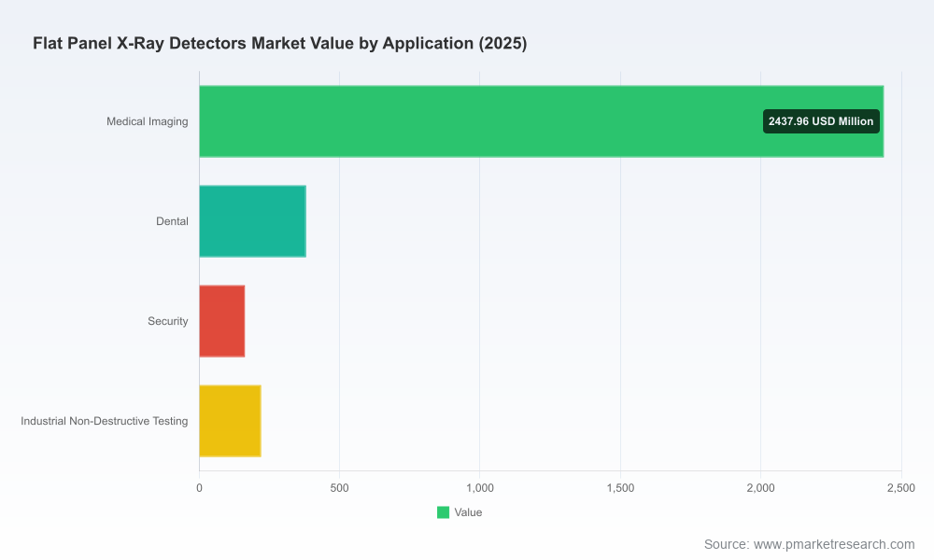Viewport: 934px width, 560px height.
Task: Click the Medical Imaging axis label
Action: click(148, 121)
